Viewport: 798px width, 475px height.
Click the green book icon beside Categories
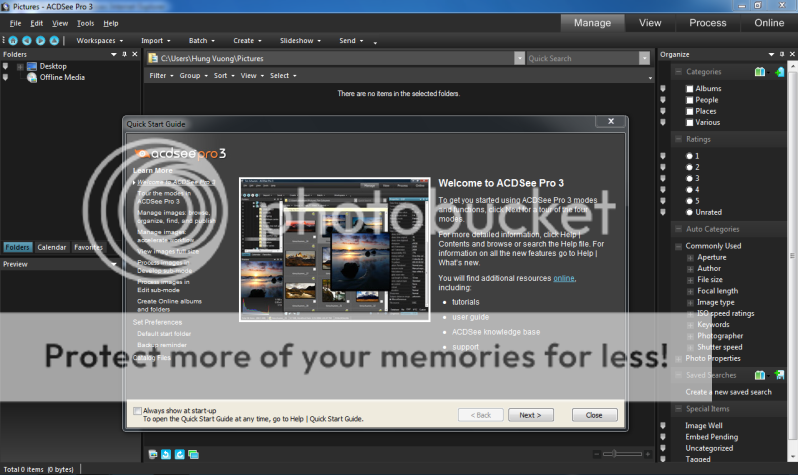pos(760,72)
